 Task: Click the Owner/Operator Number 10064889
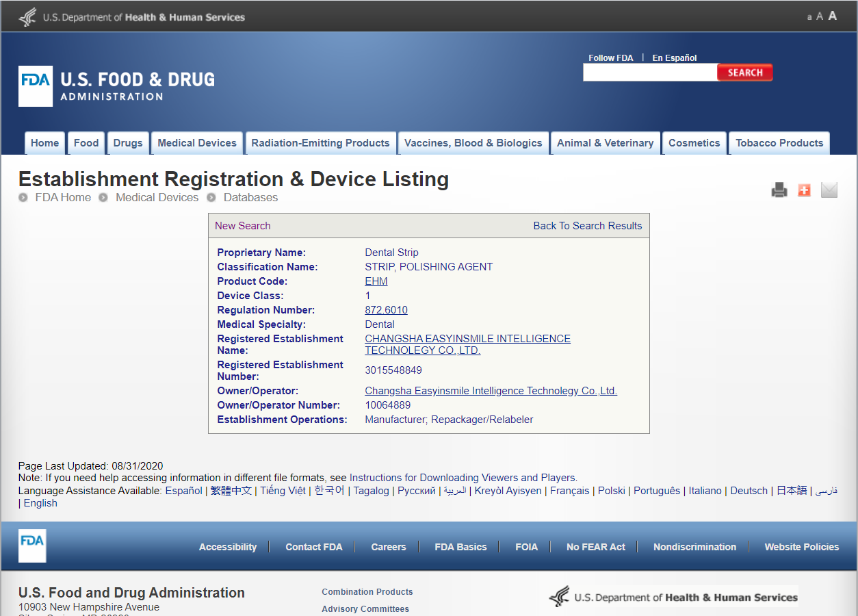coord(388,405)
